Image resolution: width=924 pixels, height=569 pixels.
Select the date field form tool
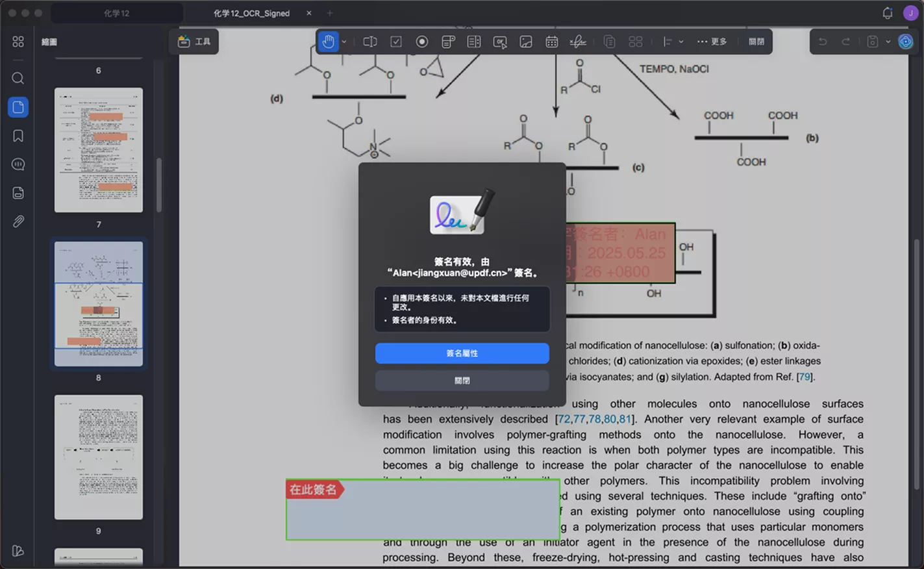coord(552,42)
